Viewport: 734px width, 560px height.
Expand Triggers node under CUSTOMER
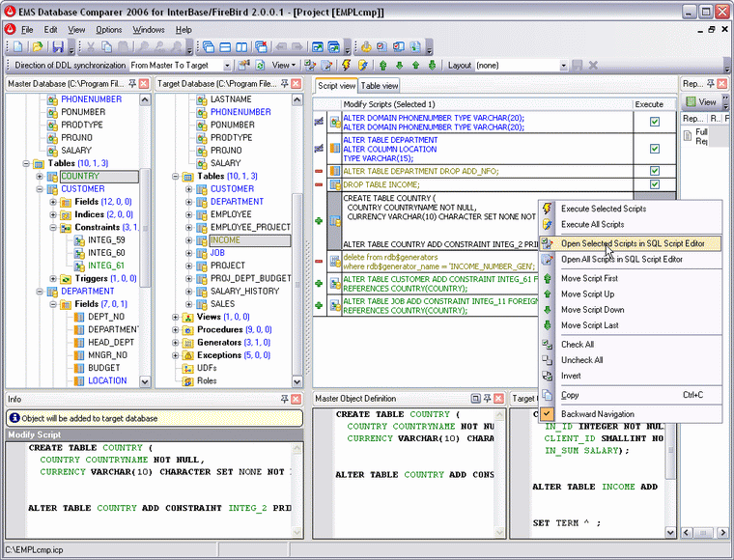coord(53,279)
